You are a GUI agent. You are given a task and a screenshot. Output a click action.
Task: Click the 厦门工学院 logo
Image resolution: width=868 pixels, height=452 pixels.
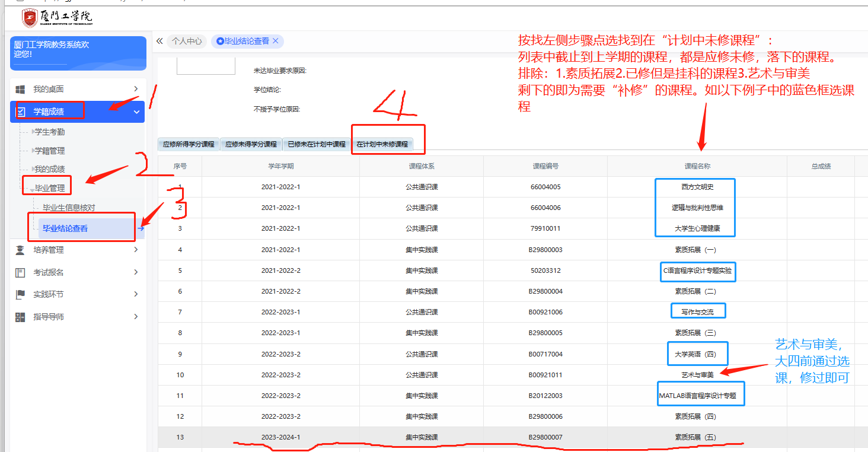tap(57, 18)
